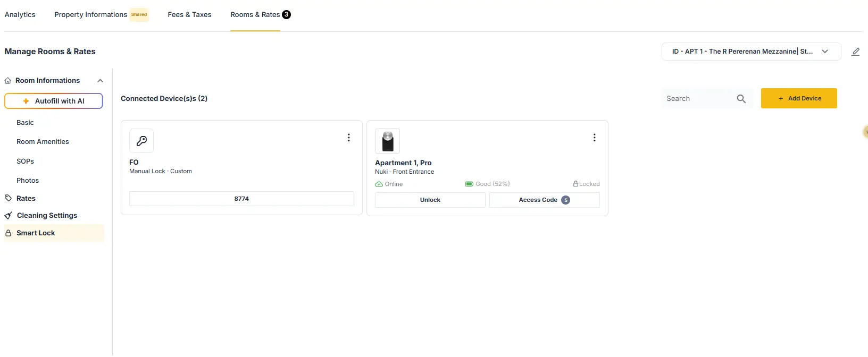
Task: Click the Smart Lock padlock sidebar icon
Action: pos(8,233)
